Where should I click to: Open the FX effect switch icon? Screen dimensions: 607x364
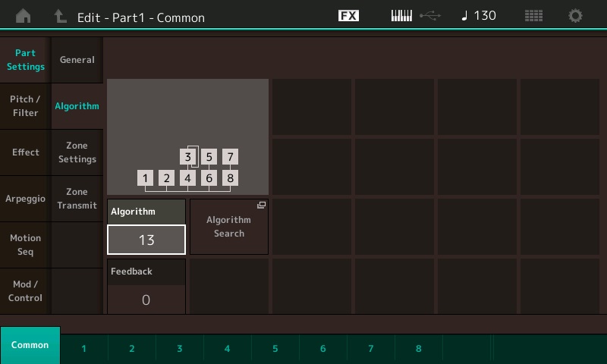pos(348,16)
